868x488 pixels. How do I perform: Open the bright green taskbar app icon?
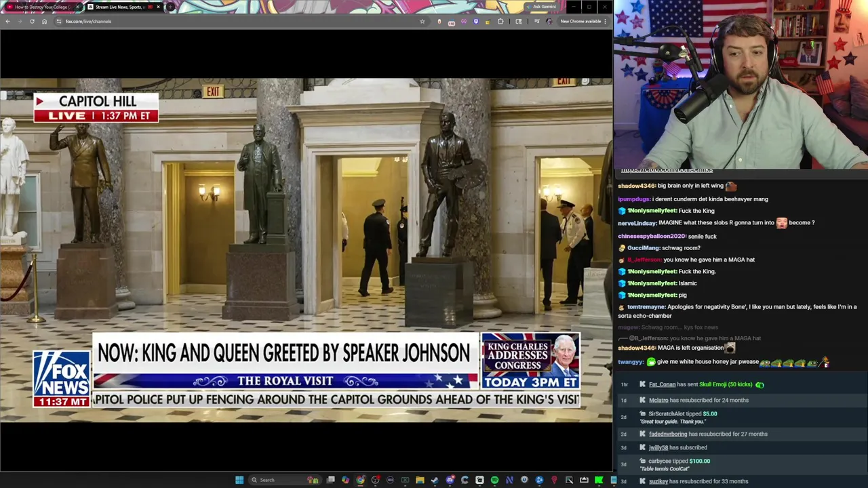598,480
